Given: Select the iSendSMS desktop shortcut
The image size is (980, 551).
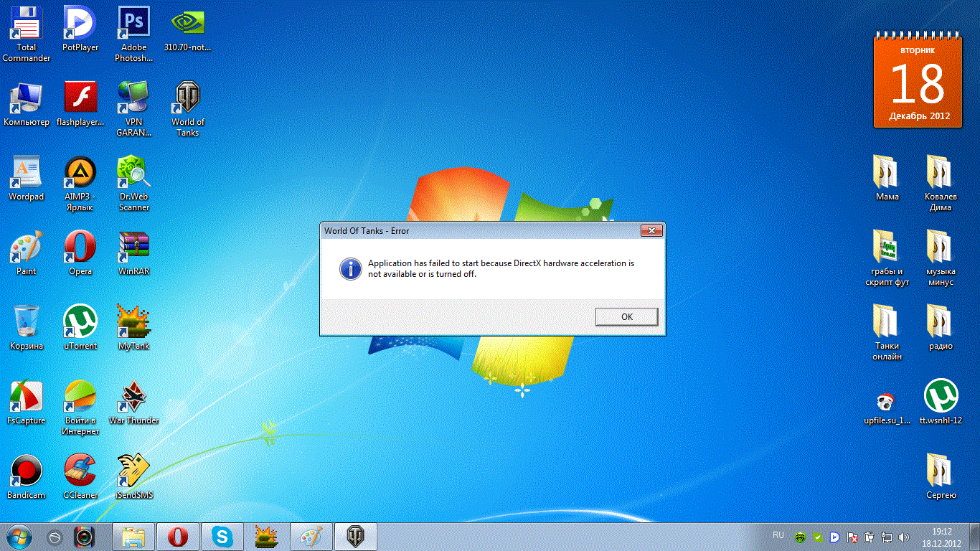Looking at the screenshot, I should (x=134, y=476).
